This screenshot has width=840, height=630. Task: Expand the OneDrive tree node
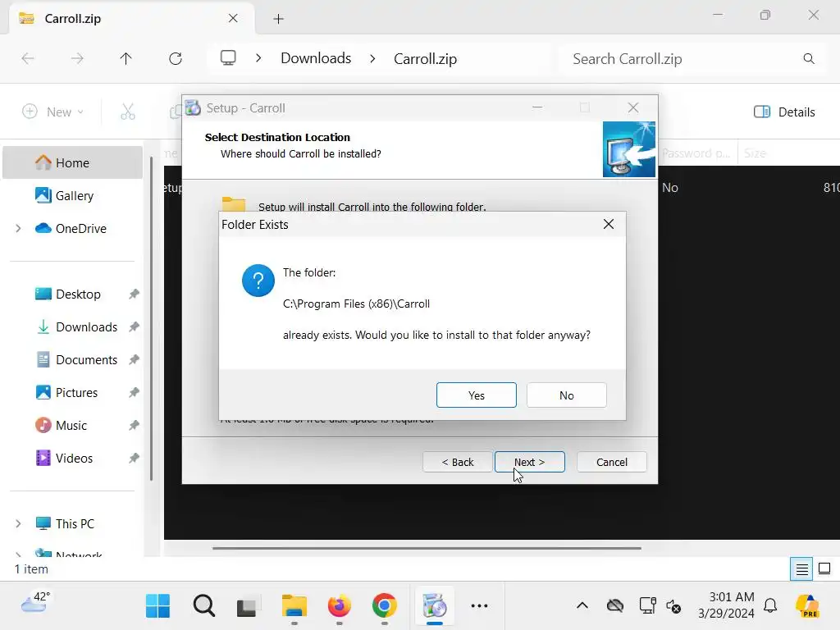point(18,228)
